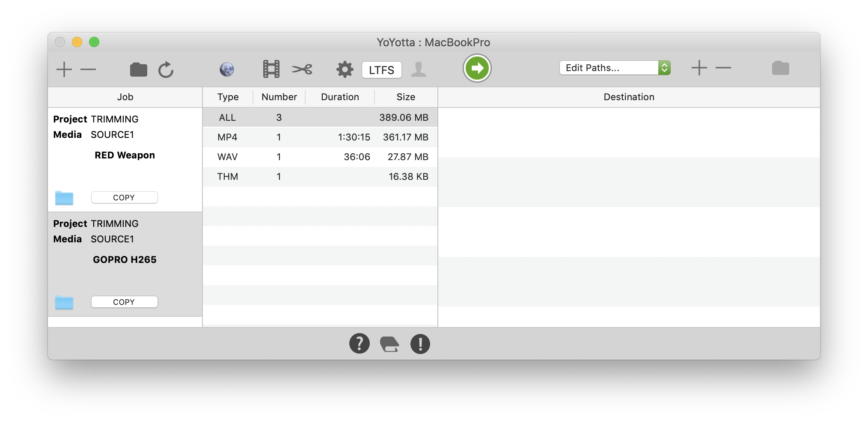Start jobs with green arrow button
Viewport: 868px width, 423px height.
(x=477, y=68)
